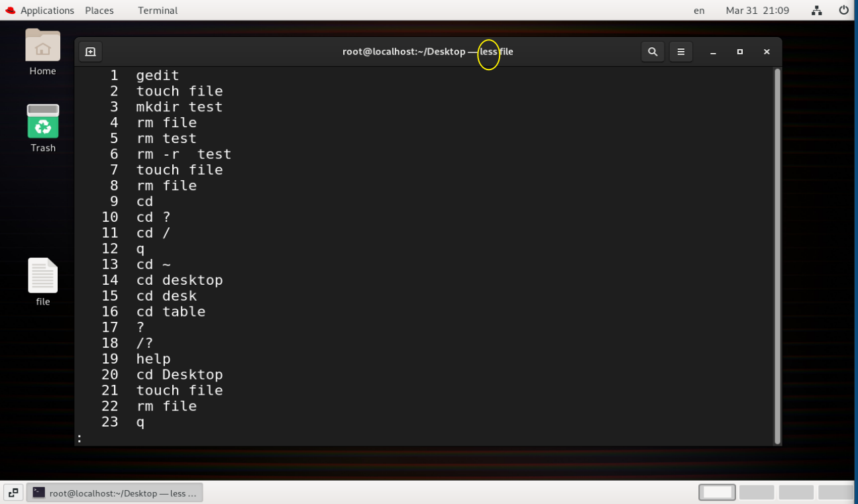Open the terminal hamburger menu
The width and height of the screenshot is (858, 504).
[680, 52]
